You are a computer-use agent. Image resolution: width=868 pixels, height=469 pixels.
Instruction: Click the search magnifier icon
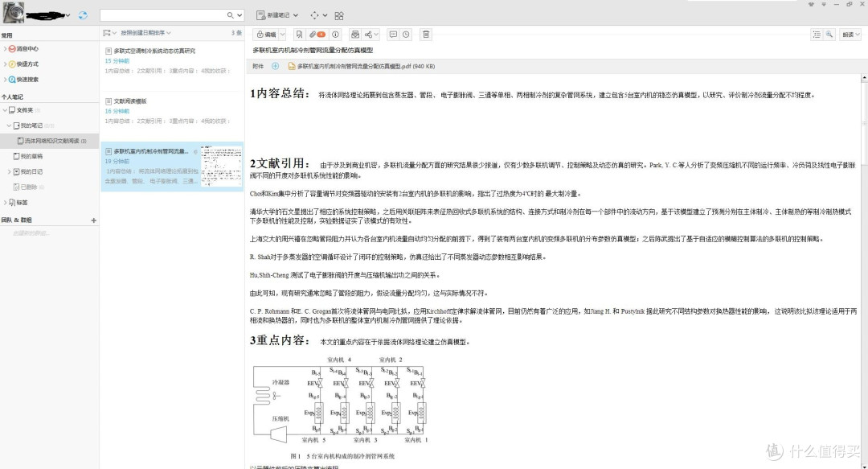231,15
